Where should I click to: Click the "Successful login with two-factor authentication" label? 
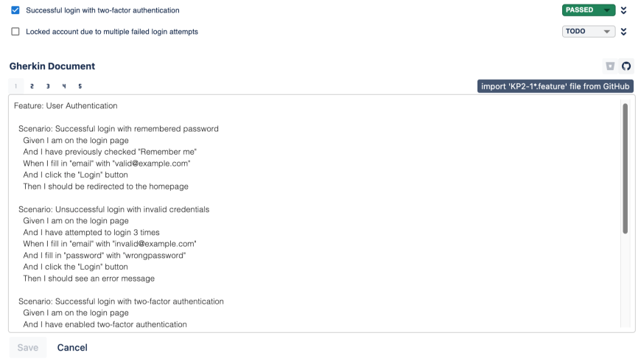[x=102, y=10]
